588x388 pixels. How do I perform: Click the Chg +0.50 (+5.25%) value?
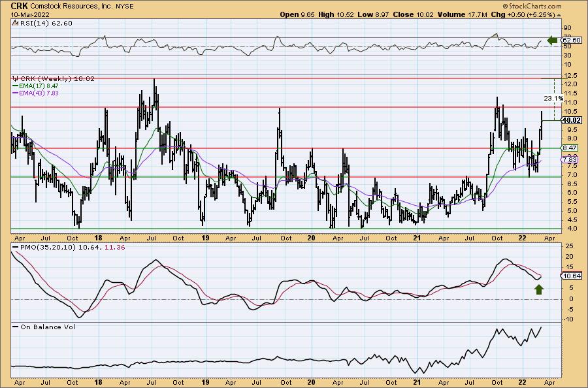point(523,14)
